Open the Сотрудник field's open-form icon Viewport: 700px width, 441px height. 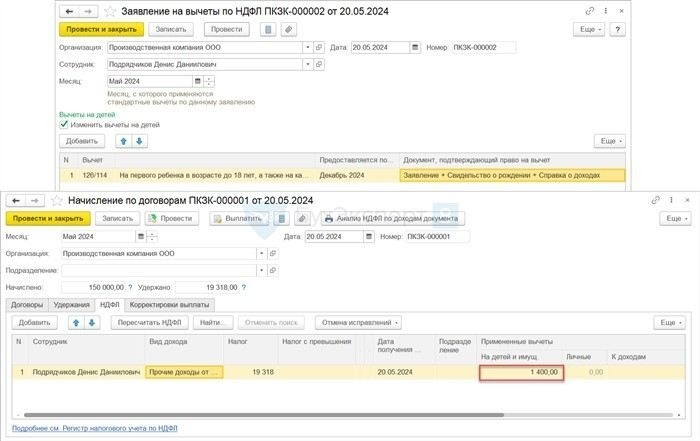tap(319, 64)
